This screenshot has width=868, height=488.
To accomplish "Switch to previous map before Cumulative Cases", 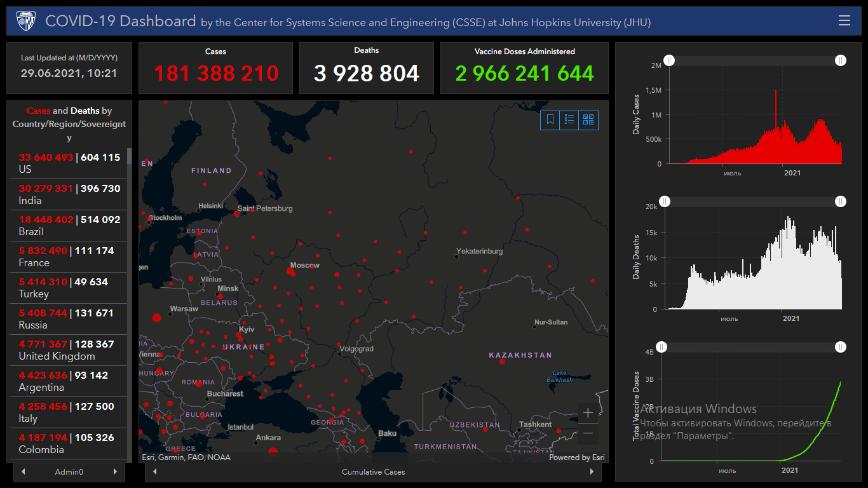I will pyautogui.click(x=155, y=472).
